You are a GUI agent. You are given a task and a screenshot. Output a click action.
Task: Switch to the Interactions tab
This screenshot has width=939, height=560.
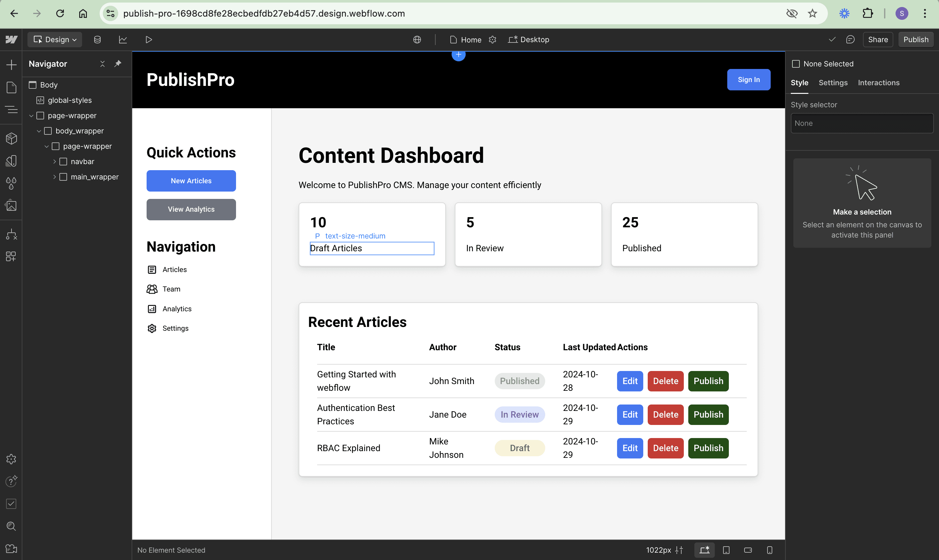click(878, 83)
